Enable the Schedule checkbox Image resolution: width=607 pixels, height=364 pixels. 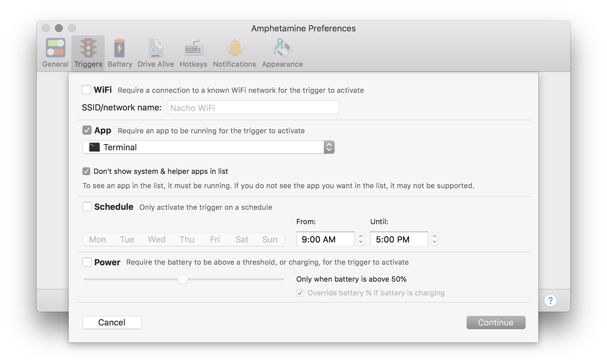87,207
